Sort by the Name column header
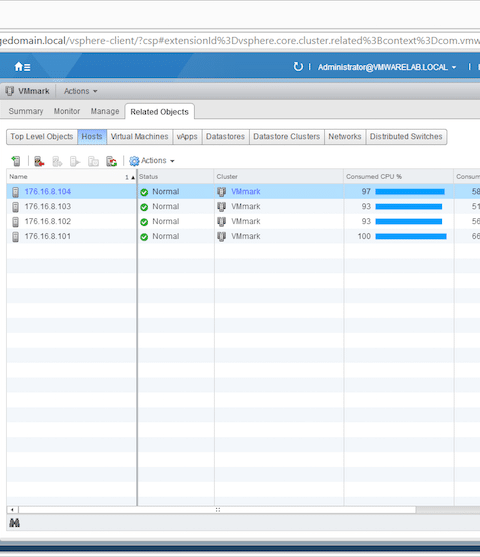The height and width of the screenshot is (557, 480). click(71, 177)
